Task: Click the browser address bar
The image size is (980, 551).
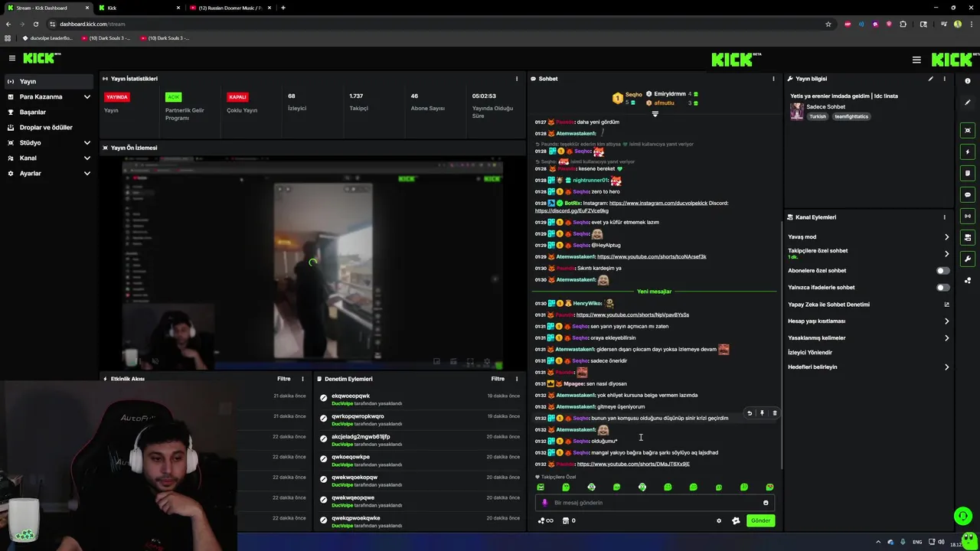Action: pyautogui.click(x=440, y=24)
